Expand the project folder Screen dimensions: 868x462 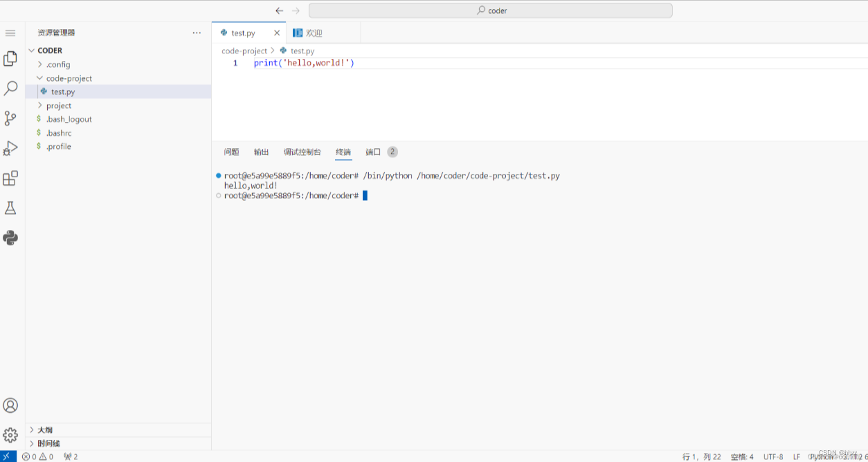tap(58, 105)
